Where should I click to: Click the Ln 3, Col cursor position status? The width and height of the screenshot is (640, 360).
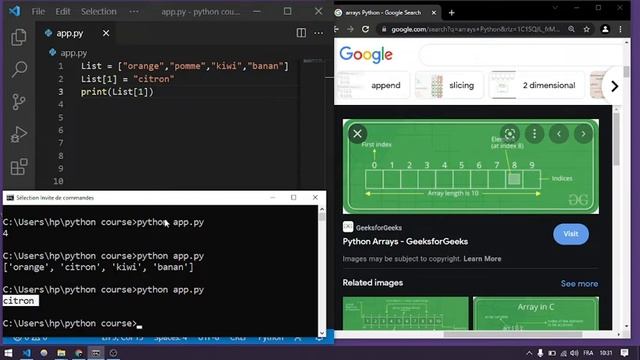[x=122, y=338]
